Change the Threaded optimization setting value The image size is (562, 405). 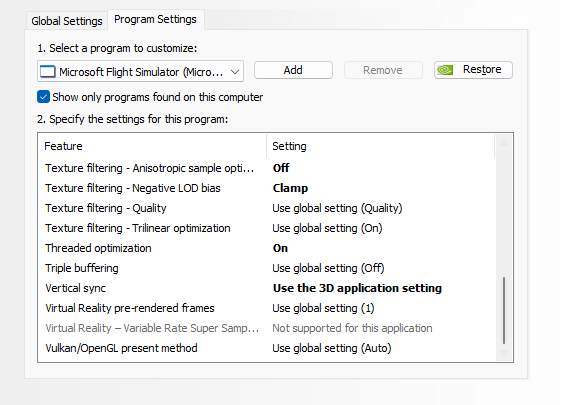point(280,248)
